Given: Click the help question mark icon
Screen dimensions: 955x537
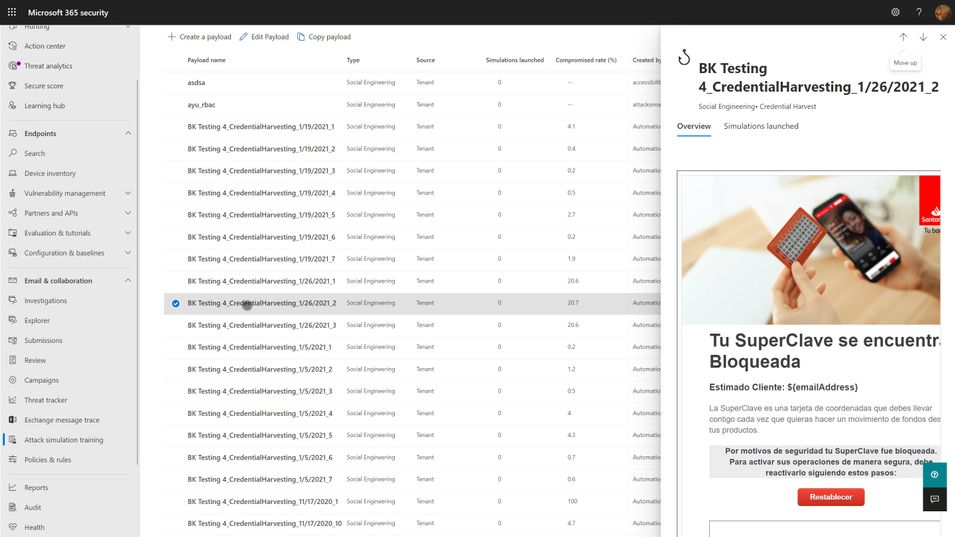Looking at the screenshot, I should (x=919, y=12).
